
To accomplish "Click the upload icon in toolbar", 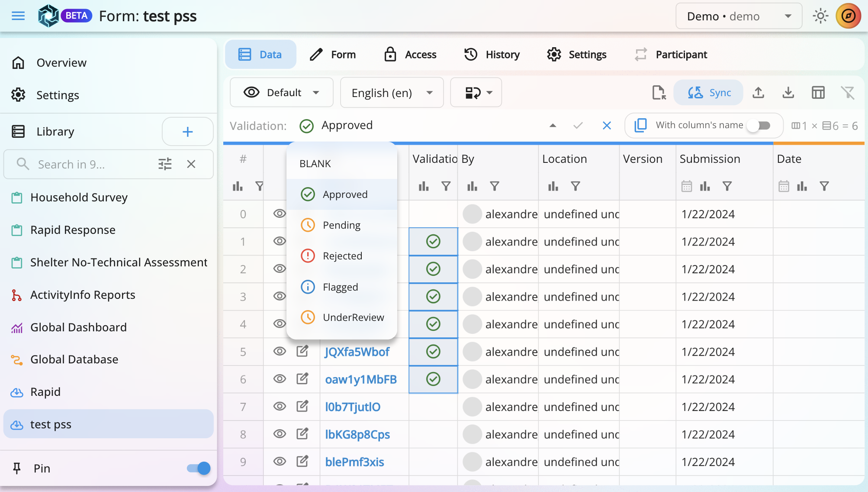I will tap(758, 93).
